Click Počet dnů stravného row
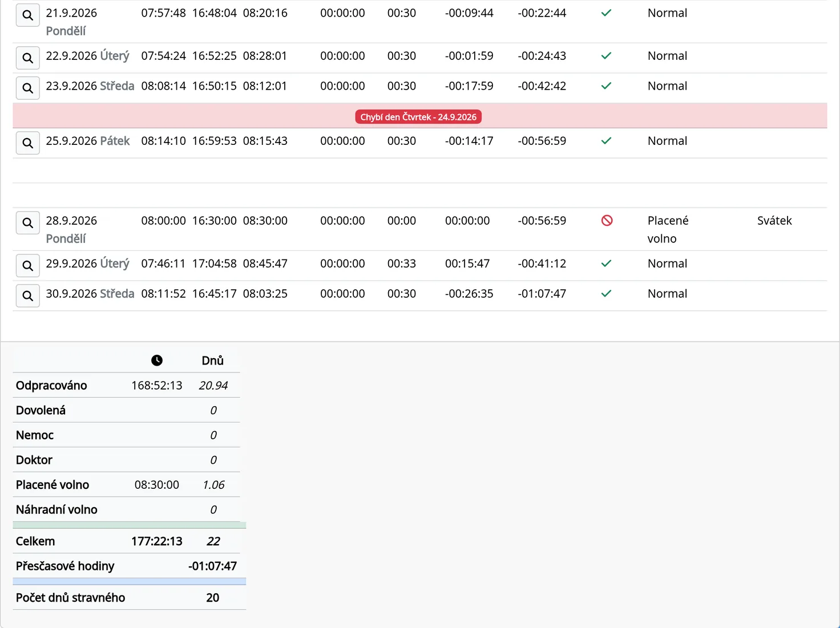The image size is (840, 628). pyautogui.click(x=130, y=598)
